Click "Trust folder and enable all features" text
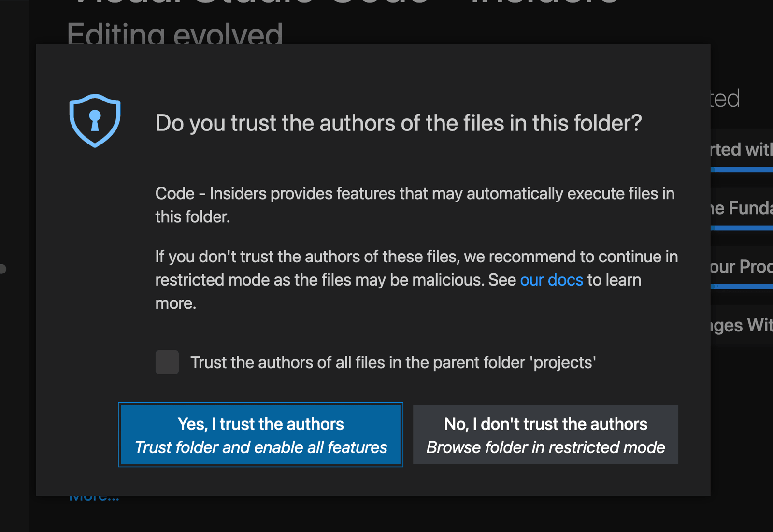The image size is (773, 532). (260, 447)
